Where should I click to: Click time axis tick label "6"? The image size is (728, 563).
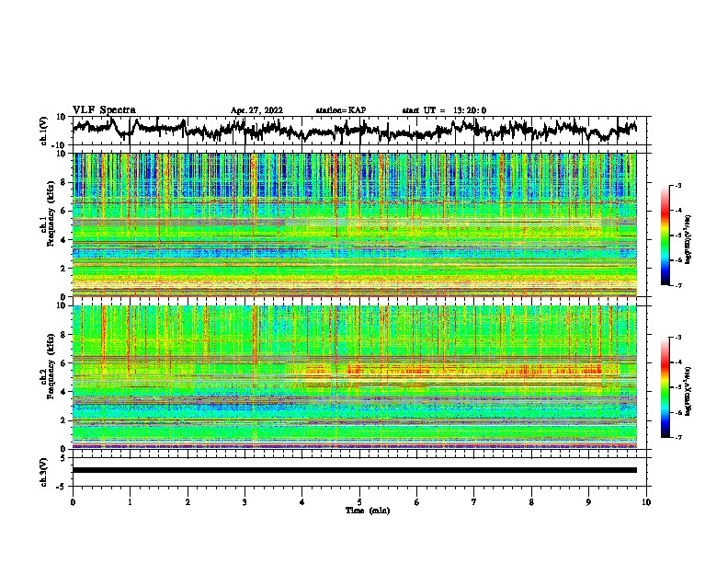pos(417,502)
